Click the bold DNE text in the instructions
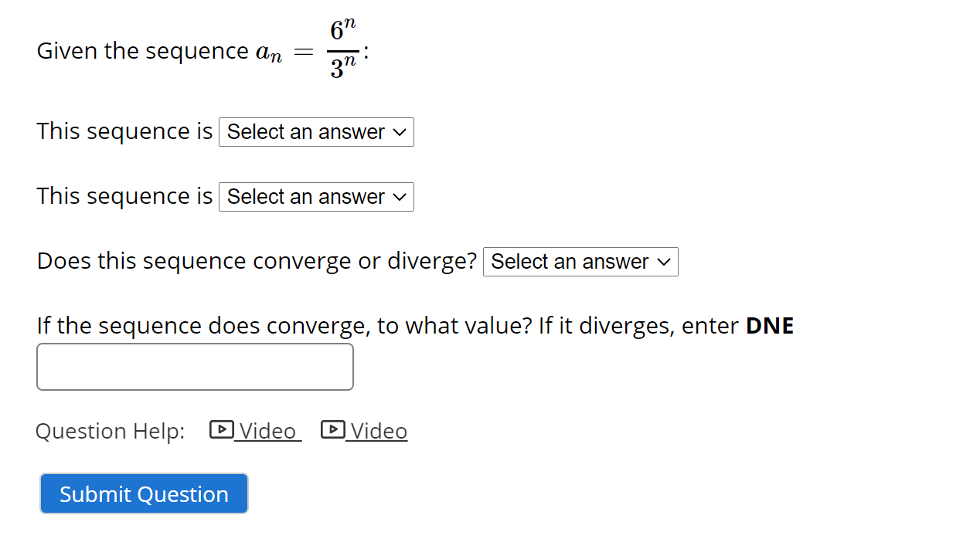Viewport: 980px width, 539px height. [x=770, y=325]
